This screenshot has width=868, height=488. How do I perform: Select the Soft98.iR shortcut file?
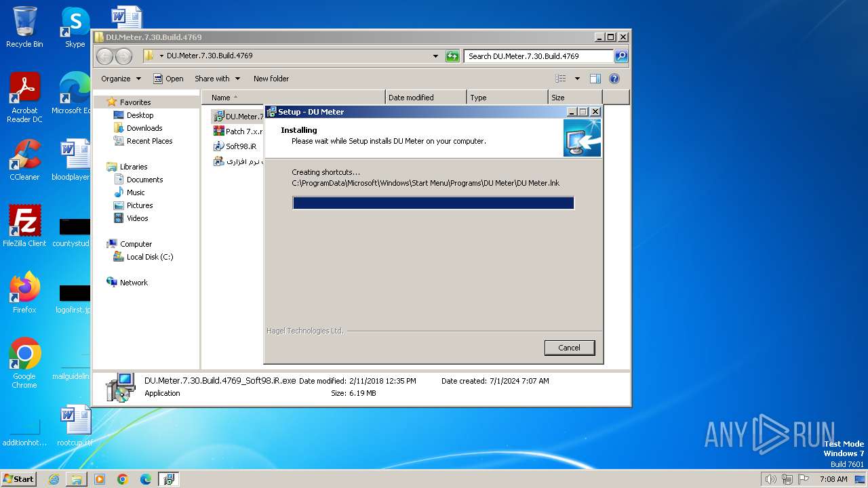pyautogui.click(x=235, y=146)
